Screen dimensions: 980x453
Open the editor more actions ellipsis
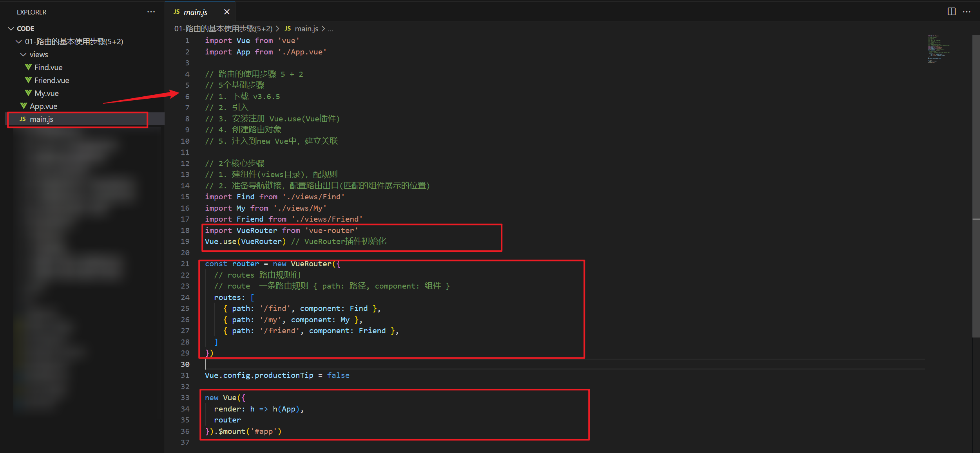tap(967, 11)
